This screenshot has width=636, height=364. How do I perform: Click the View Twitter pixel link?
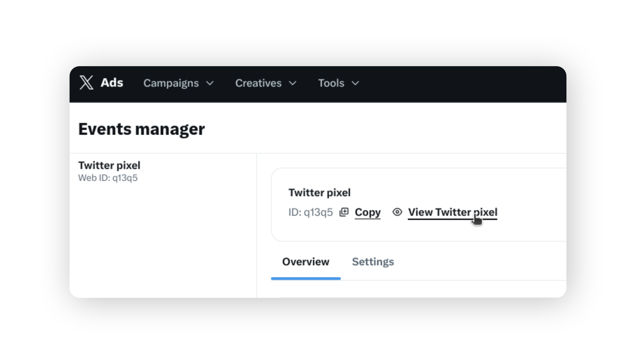coord(452,212)
